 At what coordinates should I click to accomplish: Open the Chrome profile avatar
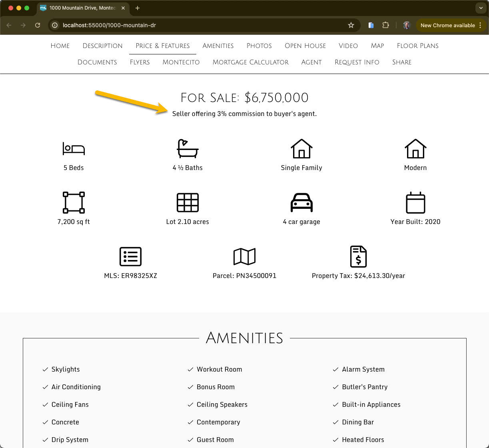point(407,25)
